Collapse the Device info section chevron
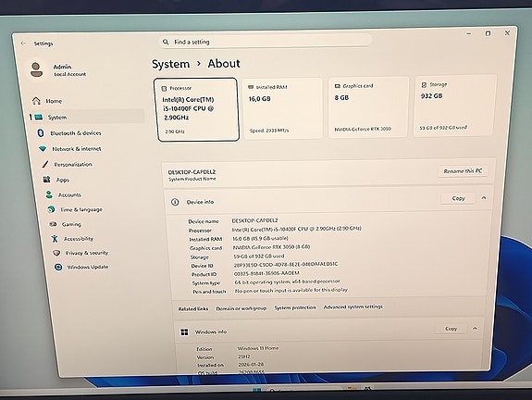This screenshot has width=532, height=400. [484, 197]
